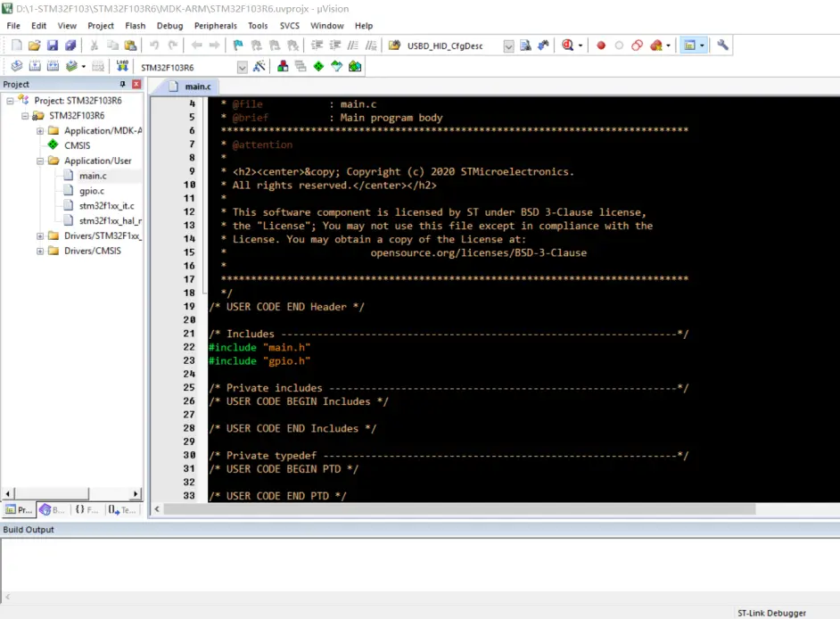840x619 pixels.
Task: Collapse the Application/User folder
Action: pyautogui.click(x=40, y=161)
